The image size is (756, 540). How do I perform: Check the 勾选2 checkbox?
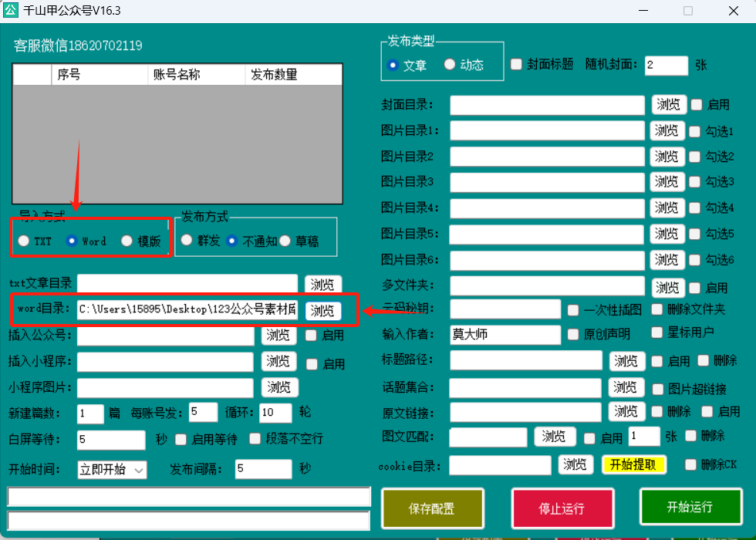(x=695, y=157)
